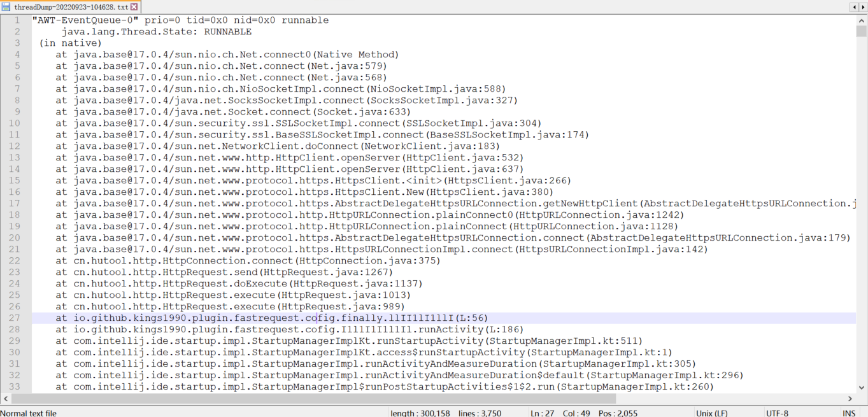The image size is (868, 417).
Task: Click the vertical scrollbar down arrow
Action: tap(862, 388)
